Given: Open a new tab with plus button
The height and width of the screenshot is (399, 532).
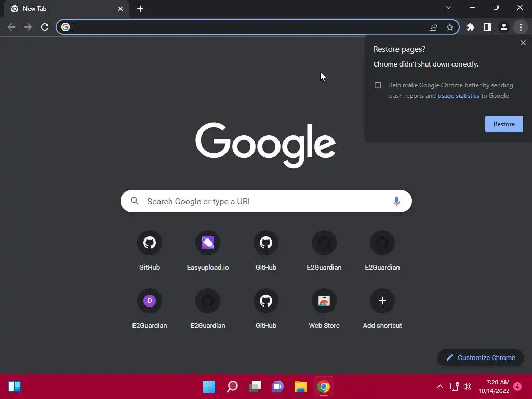Looking at the screenshot, I should (x=140, y=9).
